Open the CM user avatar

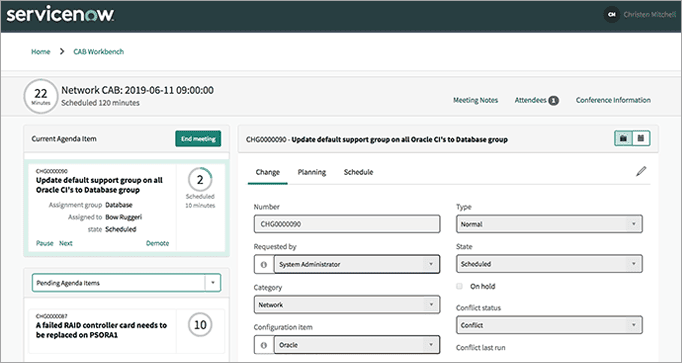click(x=612, y=15)
